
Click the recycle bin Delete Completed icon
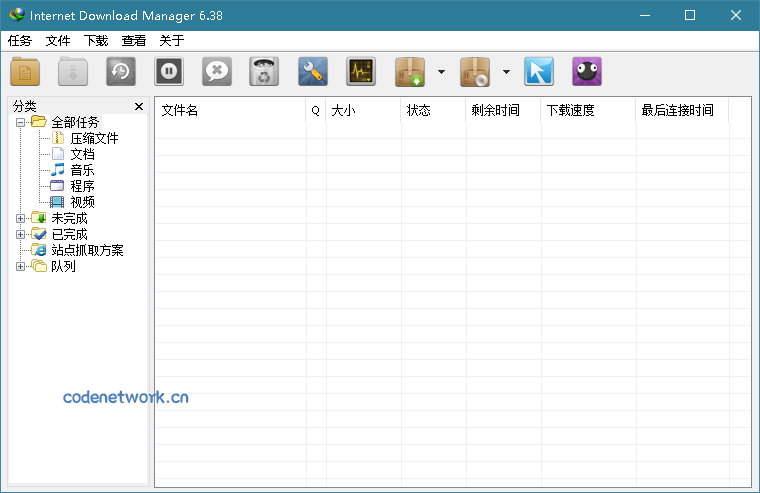coord(264,72)
